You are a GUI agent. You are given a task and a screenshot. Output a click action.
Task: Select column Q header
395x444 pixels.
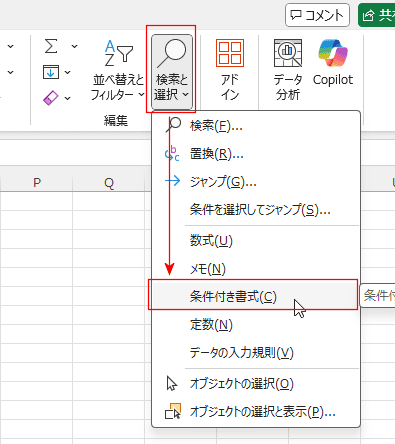tap(109, 183)
